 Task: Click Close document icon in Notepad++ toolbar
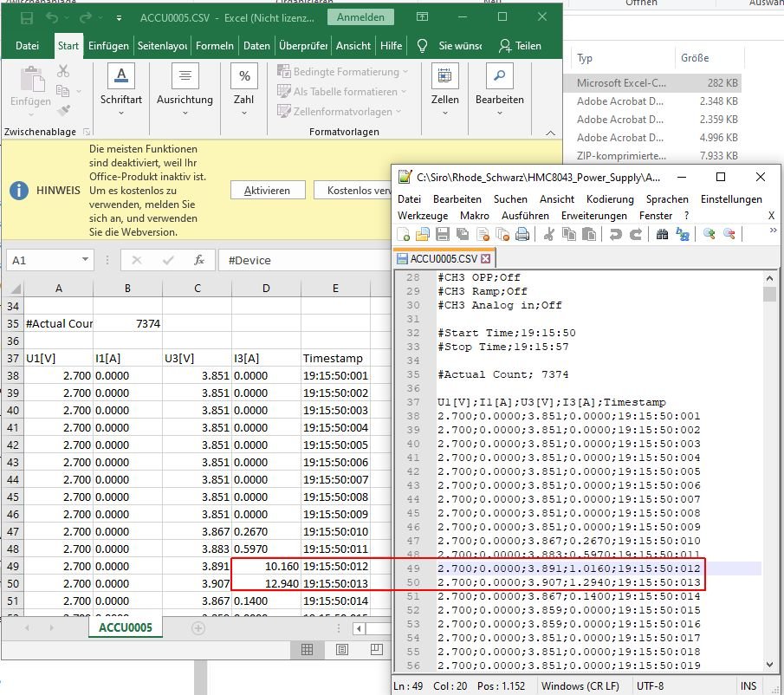483,234
